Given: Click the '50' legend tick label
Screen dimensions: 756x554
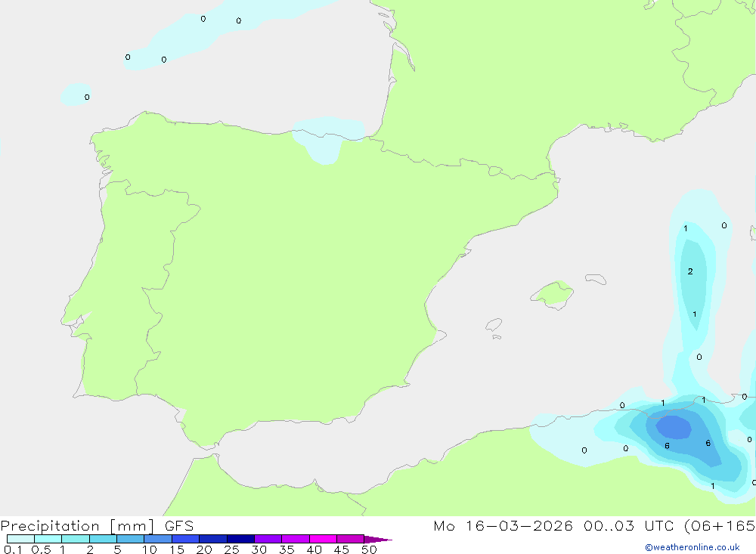Looking at the screenshot, I should click(x=369, y=549).
